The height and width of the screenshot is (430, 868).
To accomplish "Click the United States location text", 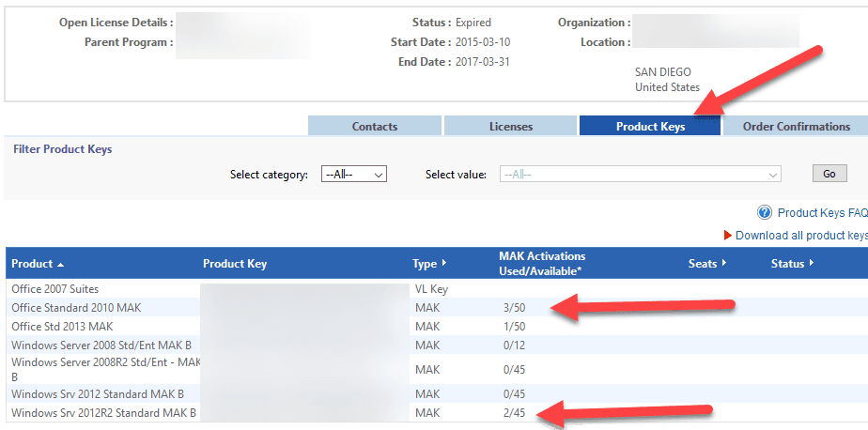I will pos(668,87).
